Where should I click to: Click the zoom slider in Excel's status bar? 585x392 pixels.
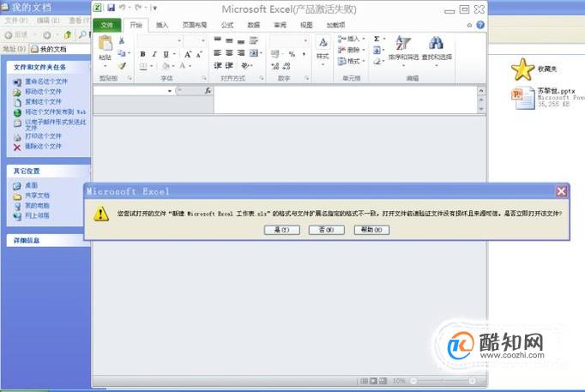point(443,381)
